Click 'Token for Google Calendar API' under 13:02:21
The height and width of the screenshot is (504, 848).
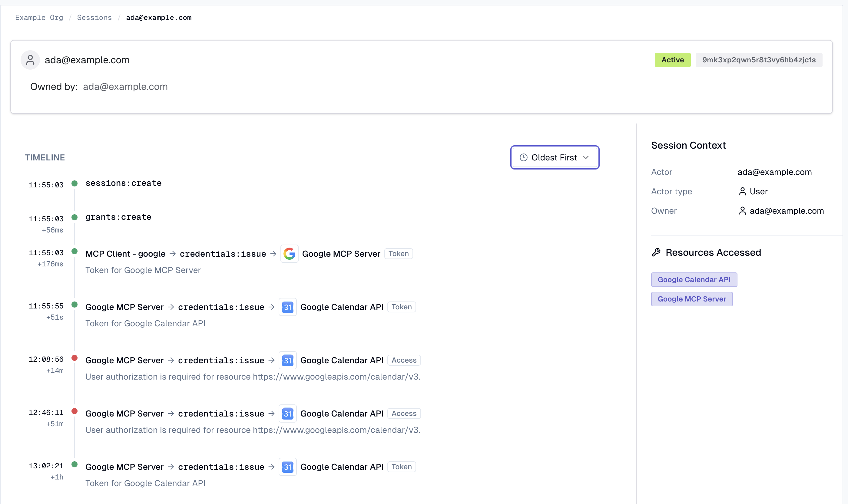pyautogui.click(x=145, y=484)
